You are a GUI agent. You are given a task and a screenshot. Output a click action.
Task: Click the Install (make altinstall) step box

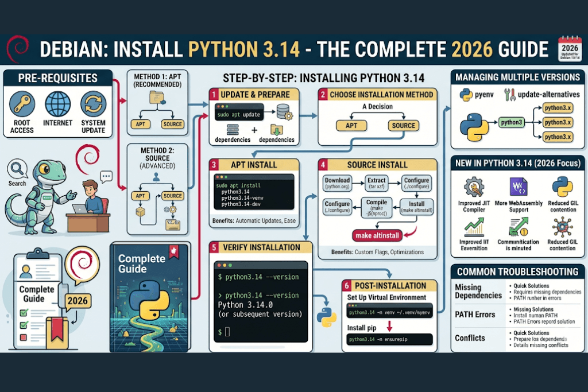pos(417,207)
